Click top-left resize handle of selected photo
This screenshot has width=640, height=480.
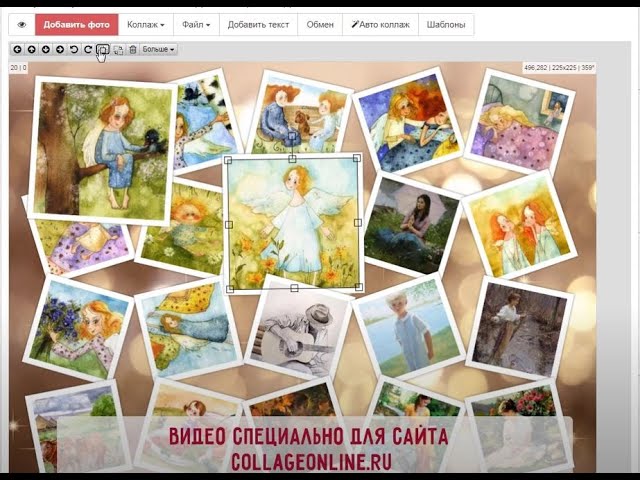[x=228, y=160]
